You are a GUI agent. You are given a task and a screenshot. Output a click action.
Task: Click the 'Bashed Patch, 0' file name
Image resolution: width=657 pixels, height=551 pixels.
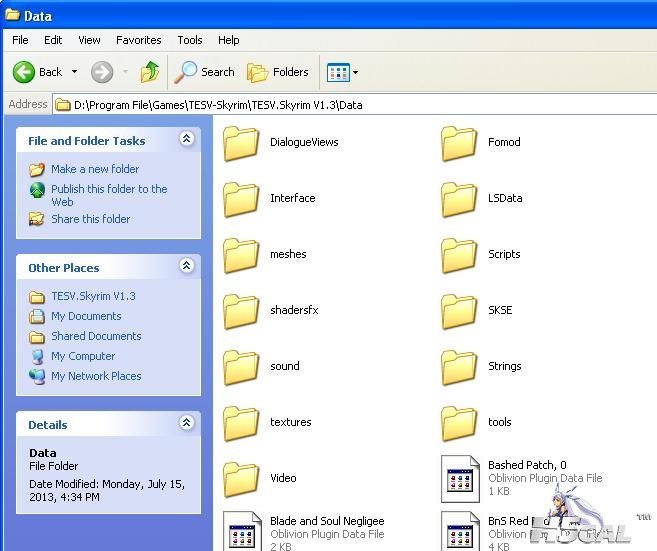tap(527, 465)
